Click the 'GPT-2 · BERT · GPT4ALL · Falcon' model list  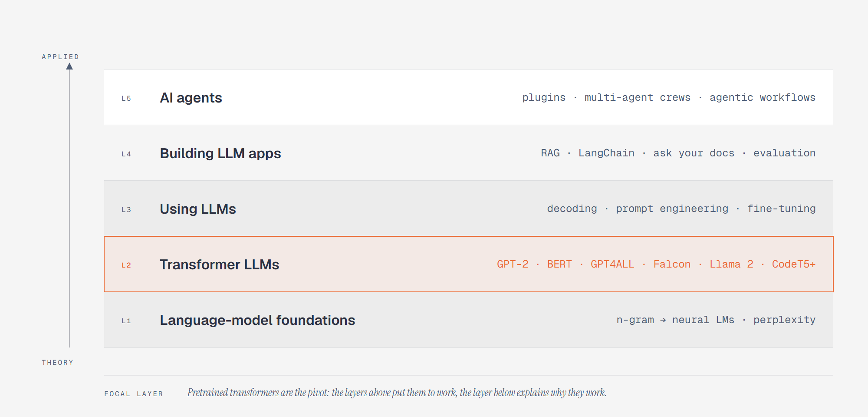coord(656,264)
